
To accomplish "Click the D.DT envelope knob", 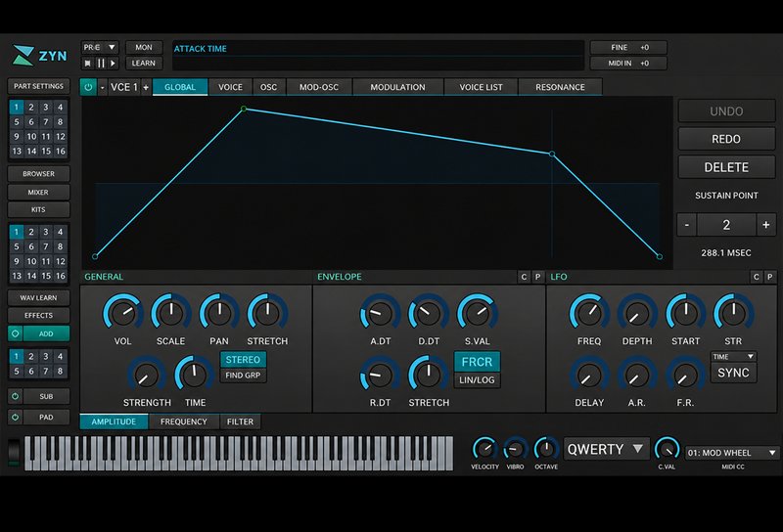I will [x=429, y=313].
